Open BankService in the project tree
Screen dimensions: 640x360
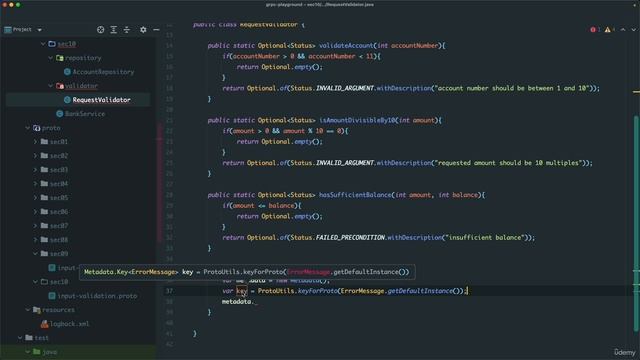(x=85, y=113)
